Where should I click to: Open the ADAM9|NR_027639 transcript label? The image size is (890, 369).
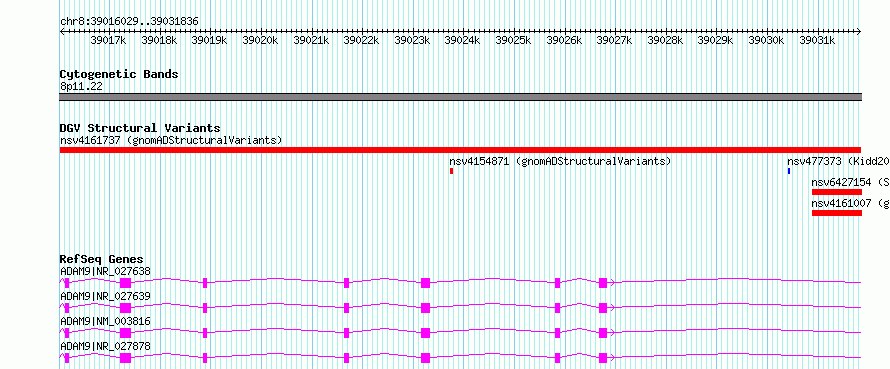[106, 296]
